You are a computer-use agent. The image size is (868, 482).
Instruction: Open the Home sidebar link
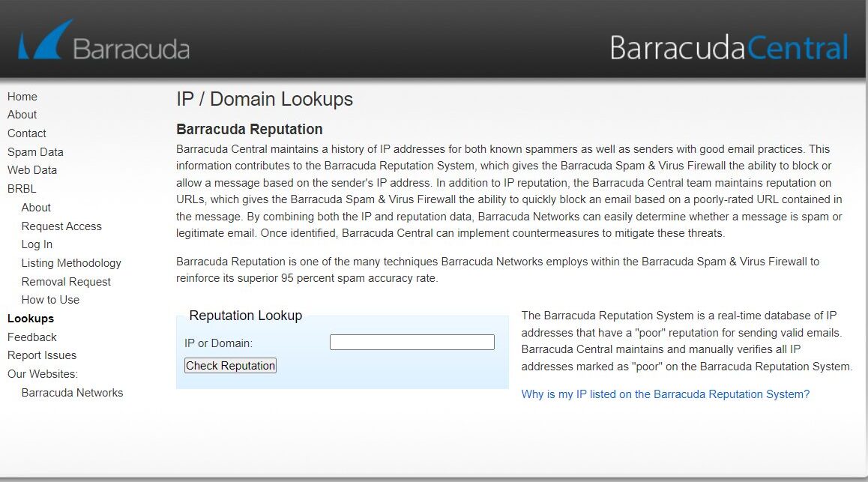coord(22,97)
